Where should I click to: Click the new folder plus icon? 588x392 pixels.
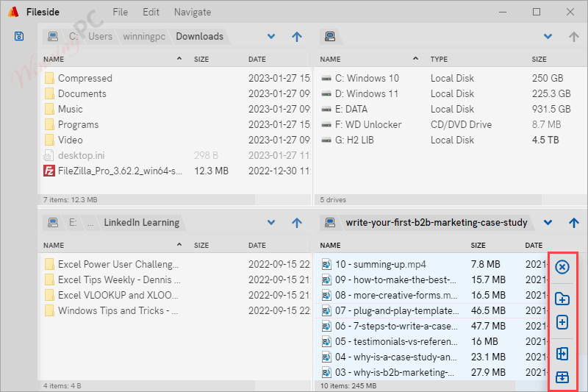[562, 299]
